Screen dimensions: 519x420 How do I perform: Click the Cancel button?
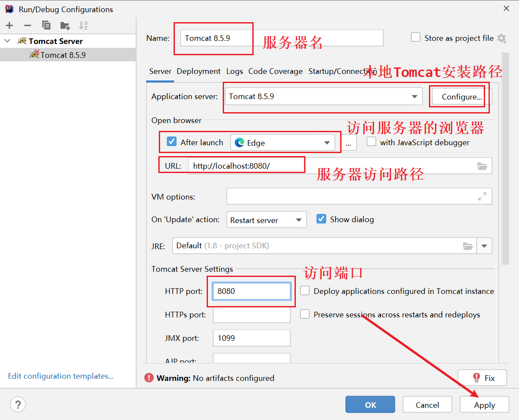click(427, 404)
